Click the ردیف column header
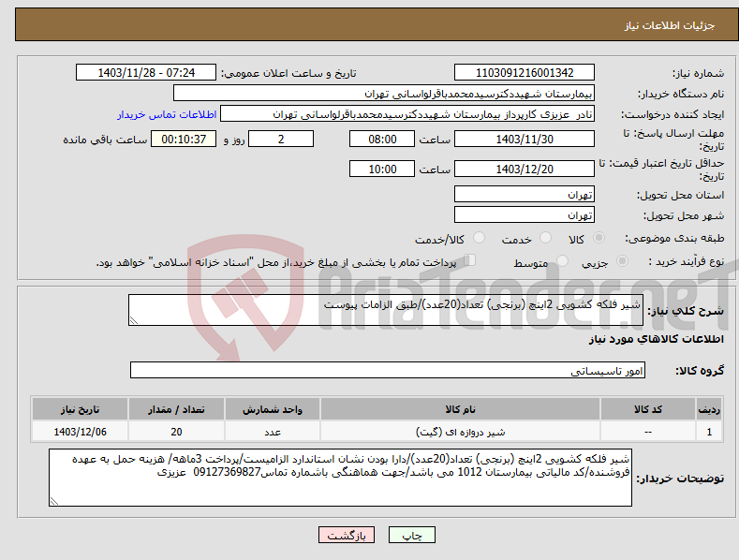The height and width of the screenshot is (560, 739). point(709,409)
